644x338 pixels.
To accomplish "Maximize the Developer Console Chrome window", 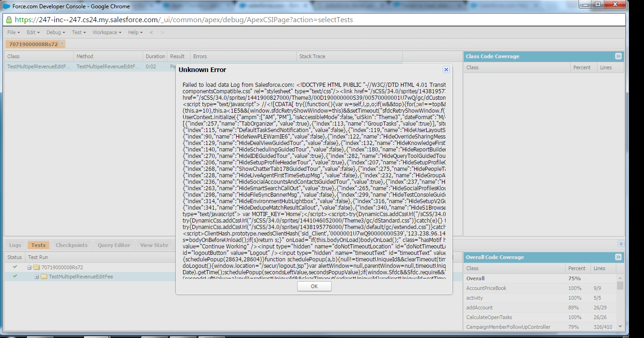I will click(598, 4).
